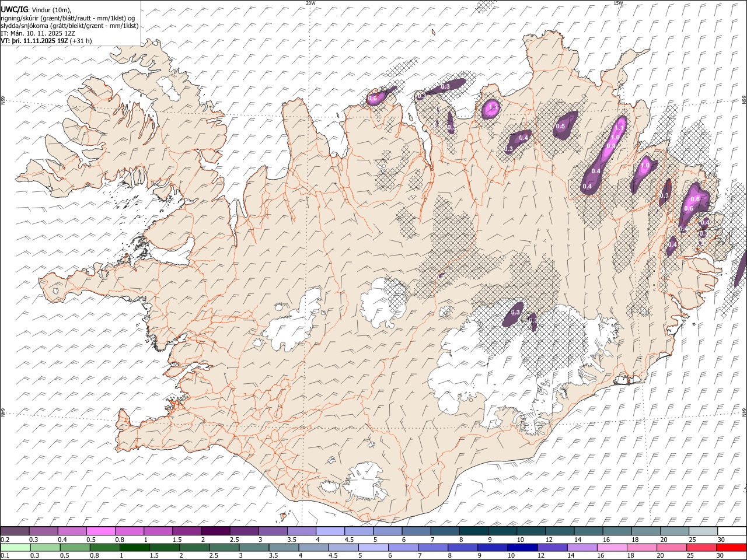Click the 'UWC/IG: Vindur (10m)' title line
Screen dimensions: 747x560
coord(36,10)
